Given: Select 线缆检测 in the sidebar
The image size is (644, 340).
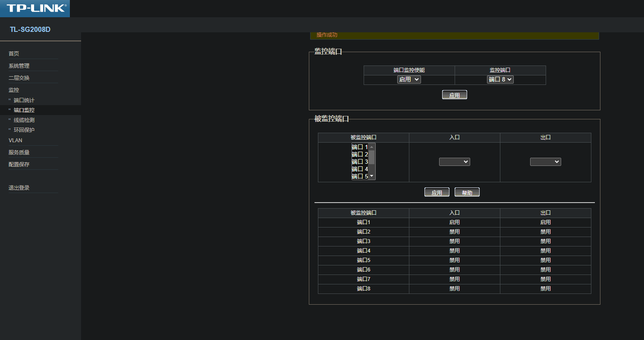Looking at the screenshot, I should click(x=24, y=120).
